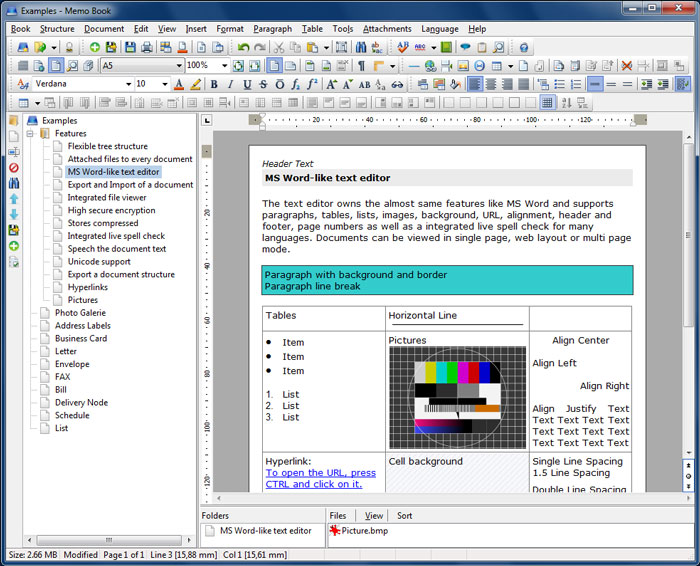Click the printer icon
Image resolution: width=700 pixels, height=566 pixels.
click(147, 47)
